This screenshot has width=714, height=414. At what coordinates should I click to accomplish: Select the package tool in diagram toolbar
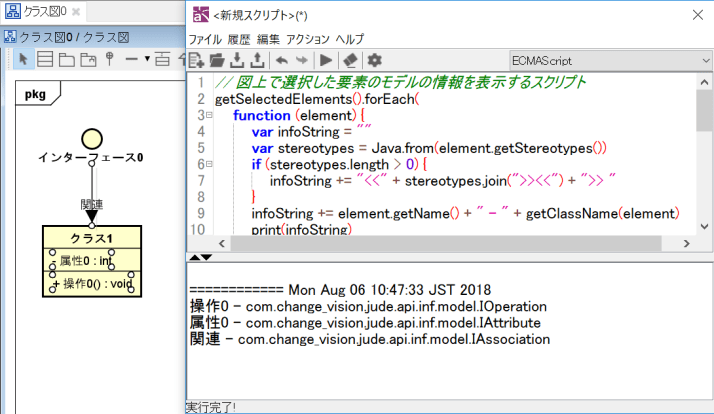click(66, 60)
